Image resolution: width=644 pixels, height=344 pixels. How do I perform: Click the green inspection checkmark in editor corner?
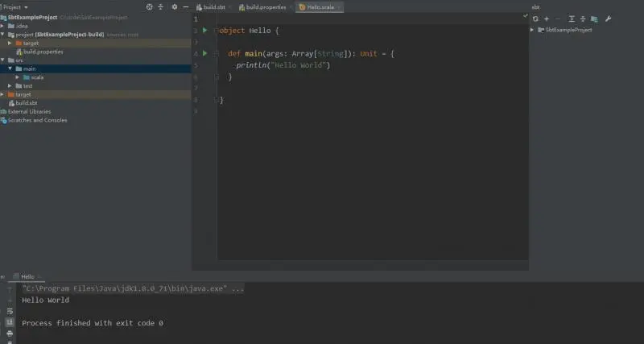526,15
